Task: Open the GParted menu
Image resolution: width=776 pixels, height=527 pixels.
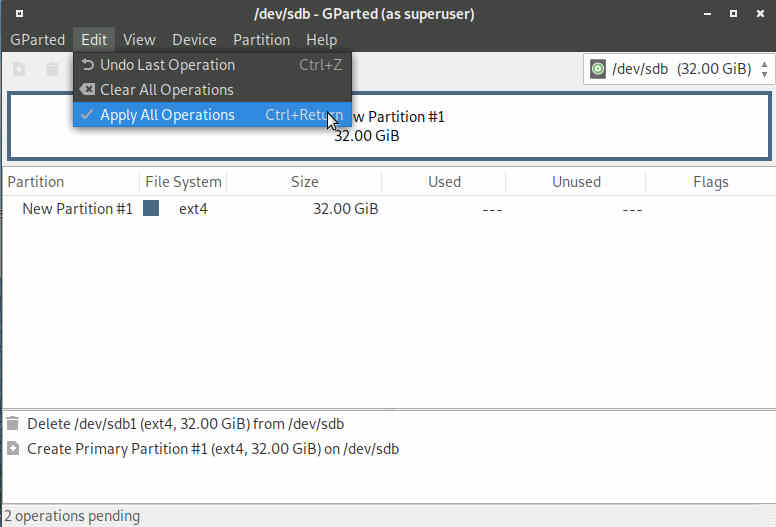Action: 38,40
